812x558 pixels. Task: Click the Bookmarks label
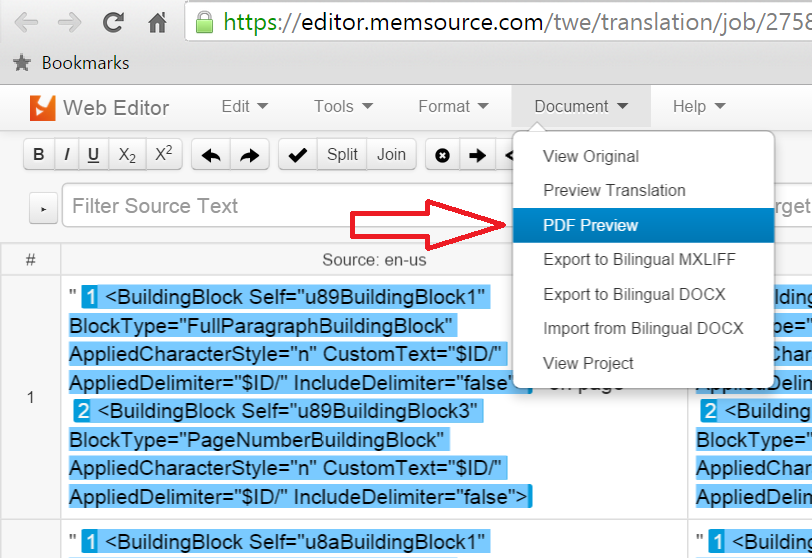[x=85, y=63]
